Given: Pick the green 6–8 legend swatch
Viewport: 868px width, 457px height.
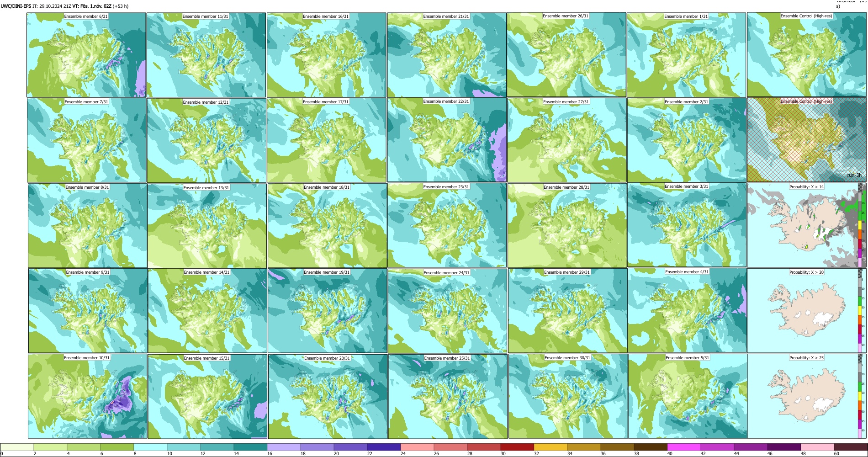Looking at the screenshot, I should (x=117, y=447).
